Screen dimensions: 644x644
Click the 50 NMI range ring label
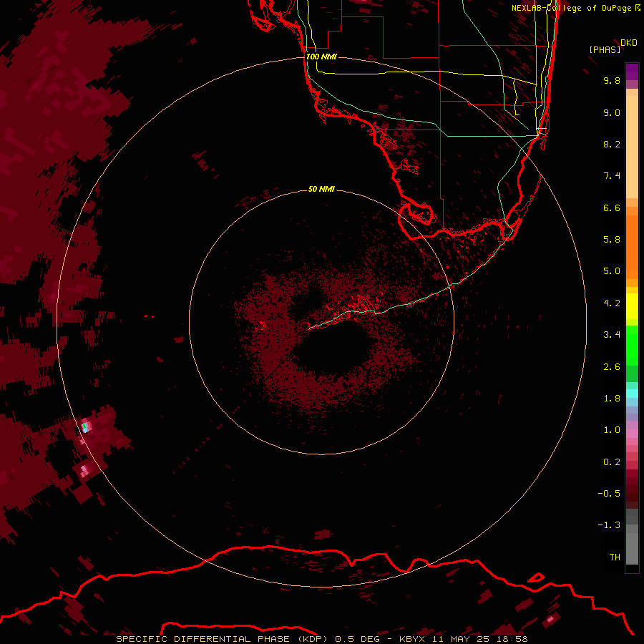(x=321, y=189)
